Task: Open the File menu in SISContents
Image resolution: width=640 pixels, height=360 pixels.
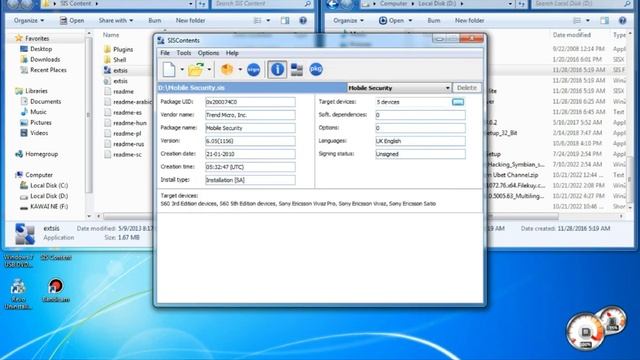Action: tap(165, 53)
